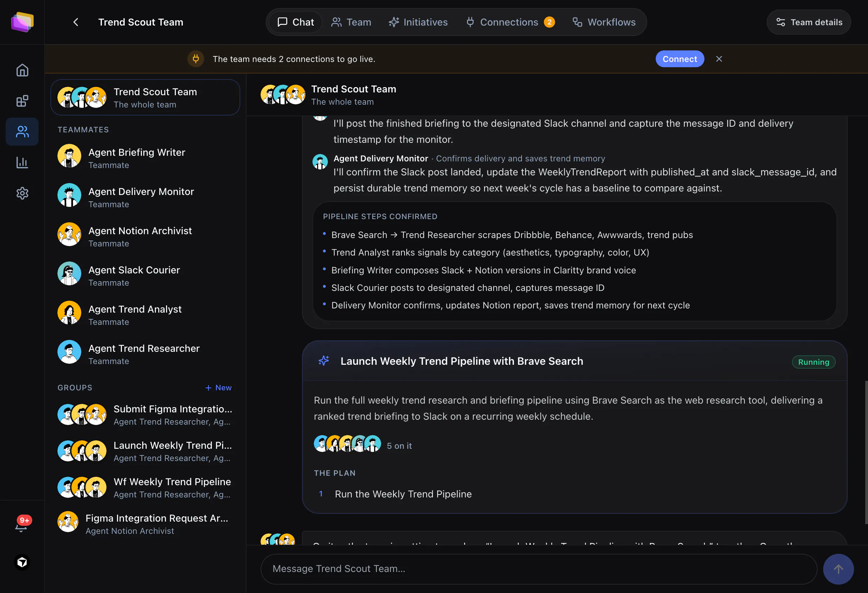Viewport: 868px width, 593px height.
Task: Open Agent Trend Analyst chat
Action: pyautogui.click(x=145, y=315)
